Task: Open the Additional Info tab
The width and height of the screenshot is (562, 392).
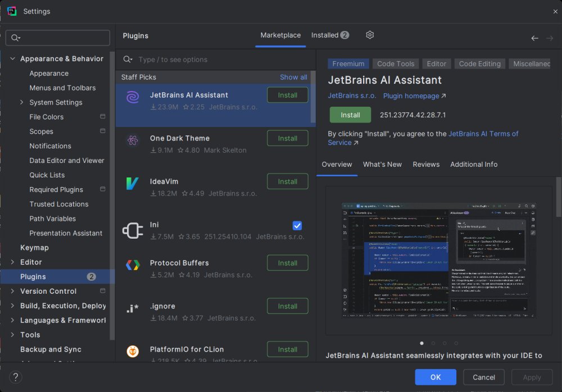Action: point(473,164)
